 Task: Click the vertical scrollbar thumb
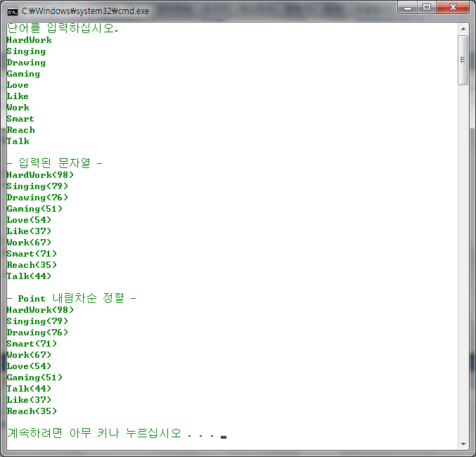pyautogui.click(x=463, y=60)
